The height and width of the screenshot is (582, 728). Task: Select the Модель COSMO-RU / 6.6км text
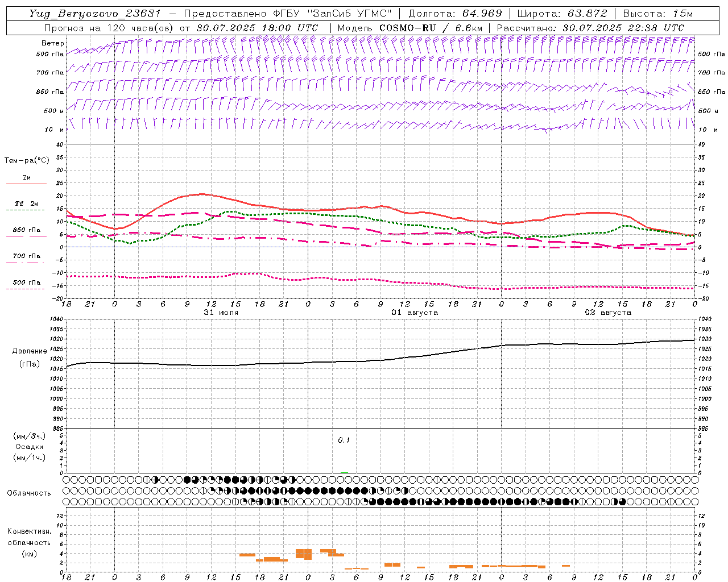coord(409,28)
